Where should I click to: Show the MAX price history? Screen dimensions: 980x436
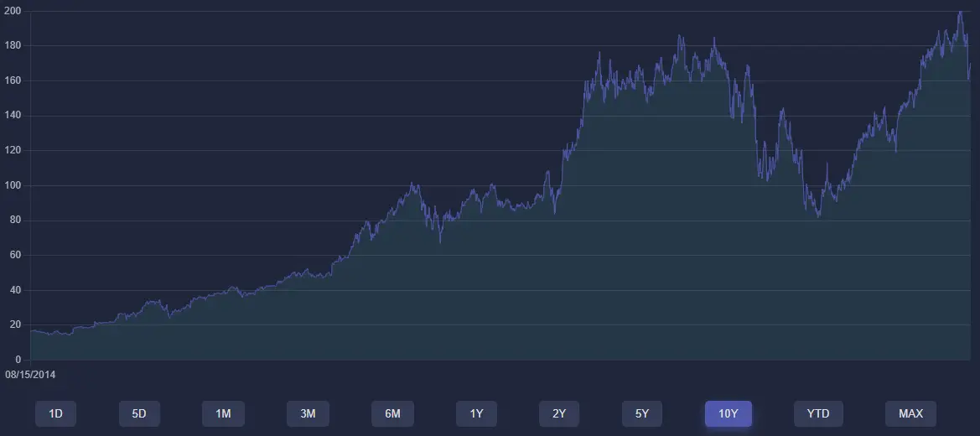click(x=910, y=413)
